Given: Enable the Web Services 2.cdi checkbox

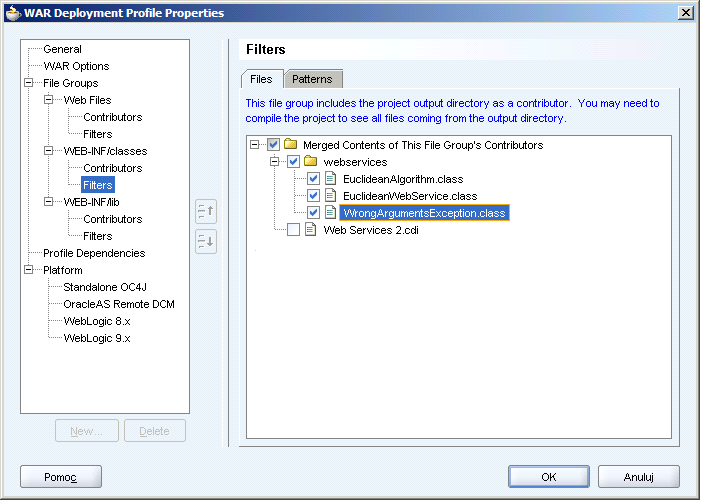Looking at the screenshot, I should pyautogui.click(x=293, y=230).
